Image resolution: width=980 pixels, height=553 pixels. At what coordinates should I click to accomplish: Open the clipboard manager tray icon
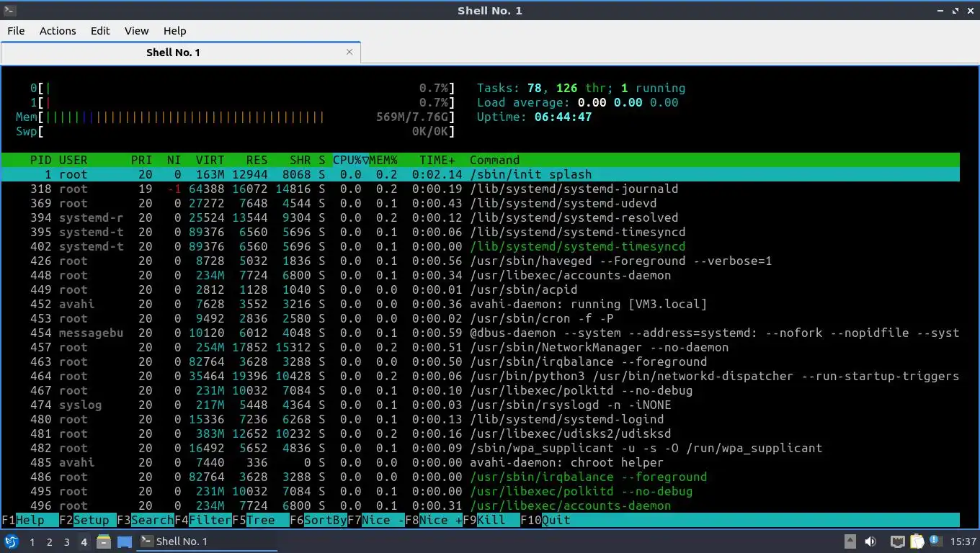[x=917, y=541]
